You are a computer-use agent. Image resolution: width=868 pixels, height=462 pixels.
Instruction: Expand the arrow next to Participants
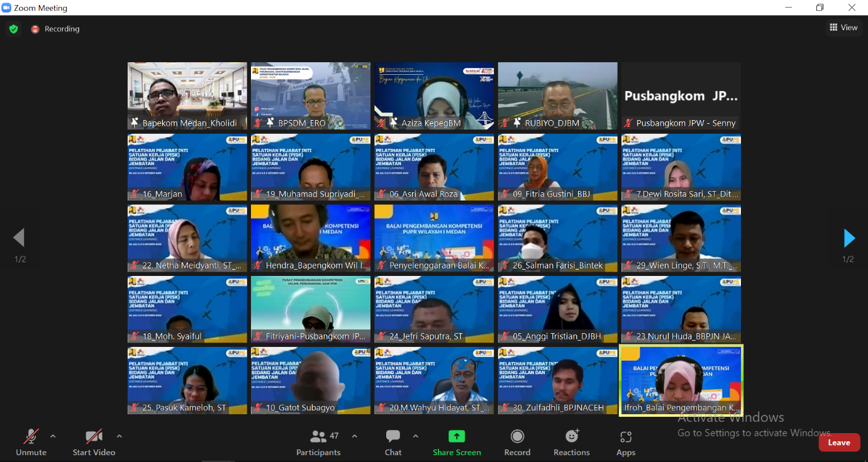coord(354,436)
